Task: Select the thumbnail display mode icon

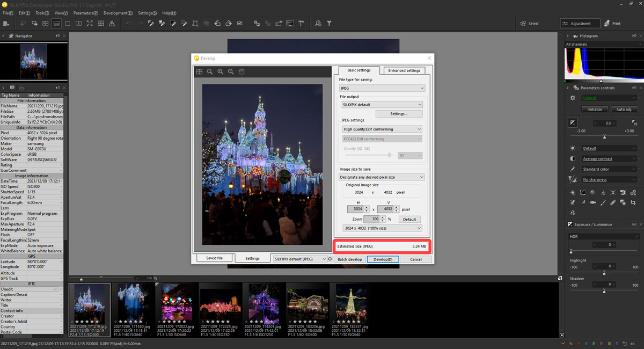Action: point(45,24)
